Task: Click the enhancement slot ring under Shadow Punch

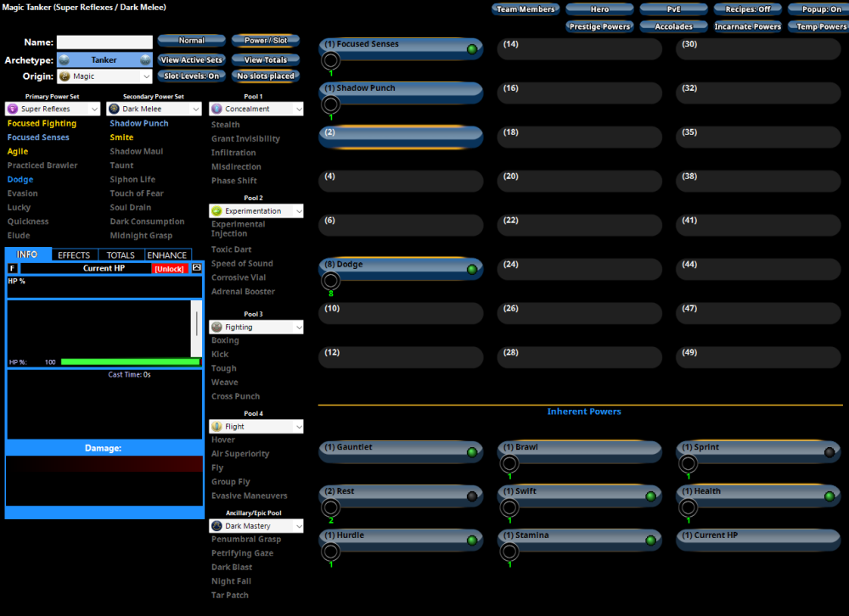Action: click(330, 104)
